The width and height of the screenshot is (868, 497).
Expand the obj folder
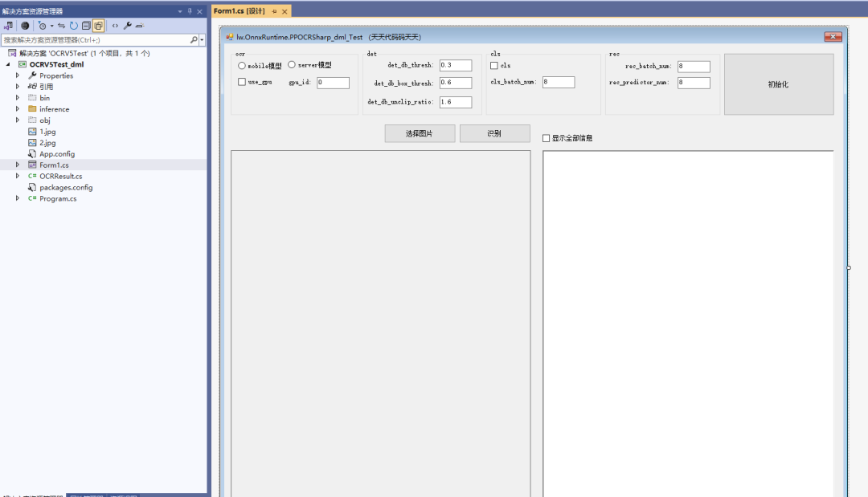[18, 120]
